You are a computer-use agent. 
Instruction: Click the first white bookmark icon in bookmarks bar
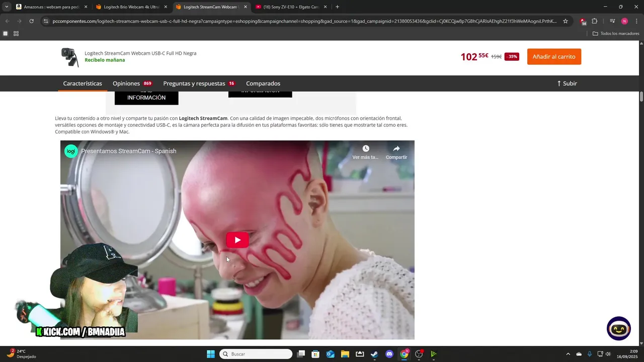(6, 34)
